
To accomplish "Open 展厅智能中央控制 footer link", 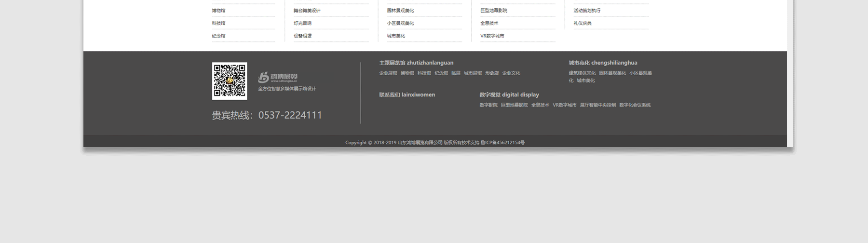I will [x=597, y=105].
